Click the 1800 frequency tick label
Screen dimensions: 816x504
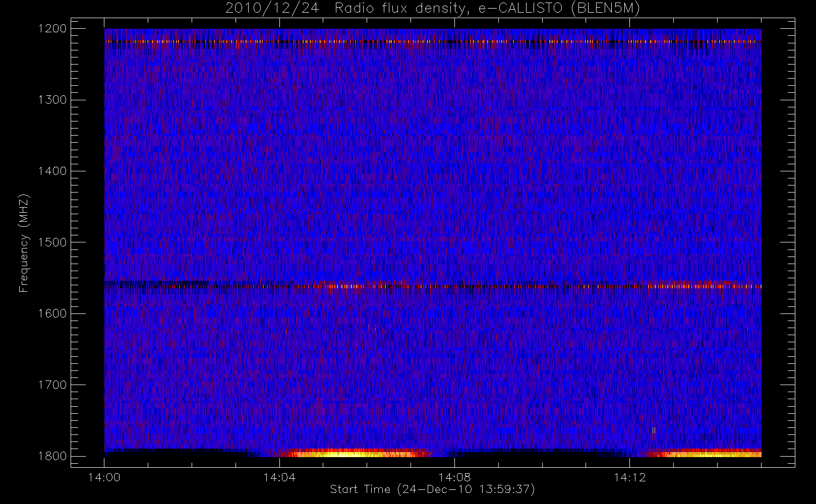click(x=52, y=456)
